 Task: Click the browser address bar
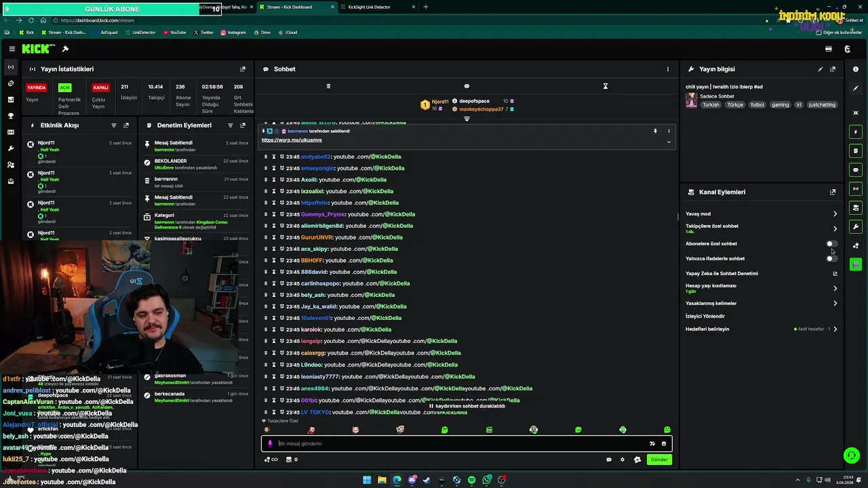[x=407, y=20]
